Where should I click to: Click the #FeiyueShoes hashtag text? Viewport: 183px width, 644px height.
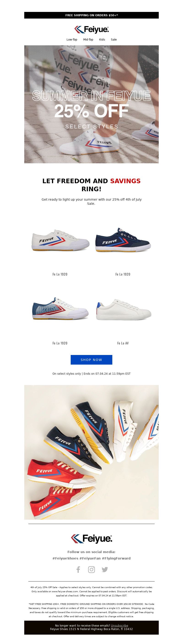click(65, 558)
